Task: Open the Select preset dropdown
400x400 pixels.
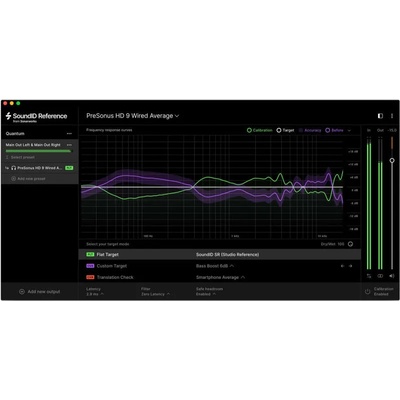Action: (x=20, y=157)
